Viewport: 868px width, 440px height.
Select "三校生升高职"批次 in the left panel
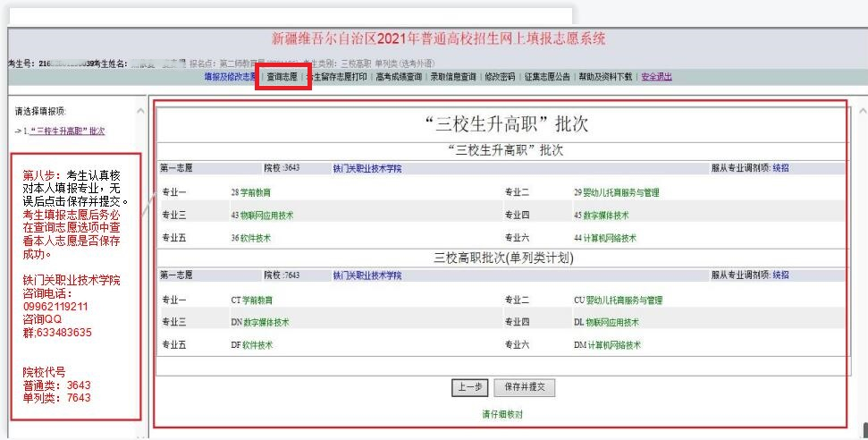coord(67,131)
